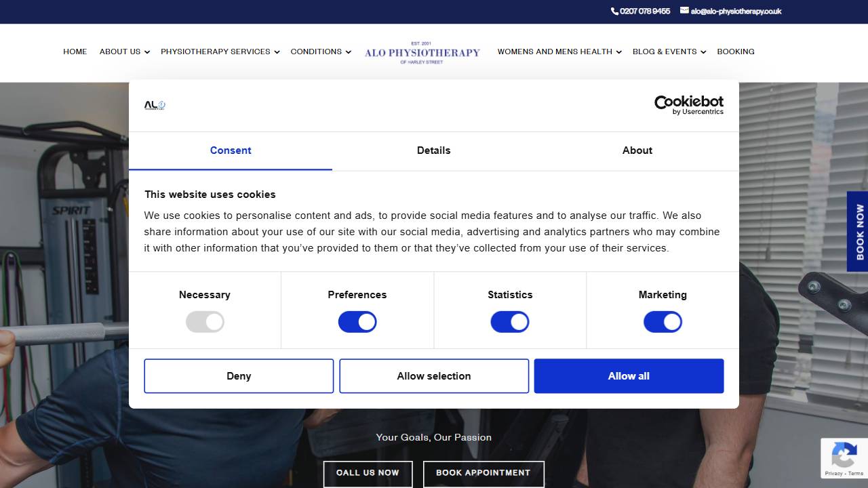Expand the Physiotherapy Services chevron
The image size is (868, 488).
pos(277,52)
